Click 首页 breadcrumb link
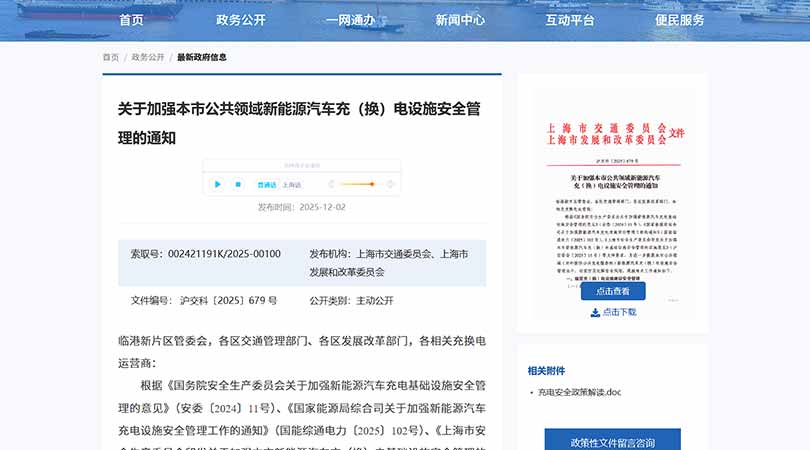 tap(110, 57)
